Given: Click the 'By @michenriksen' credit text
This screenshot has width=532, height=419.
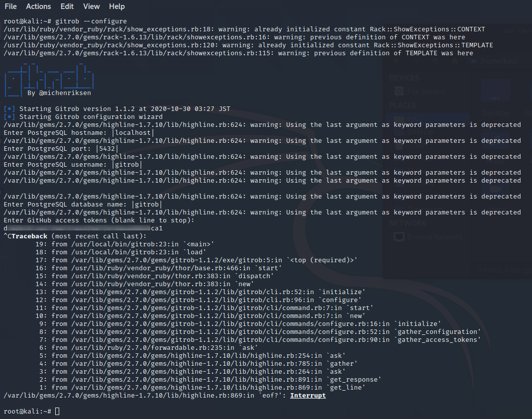Looking at the screenshot, I should 59,93.
